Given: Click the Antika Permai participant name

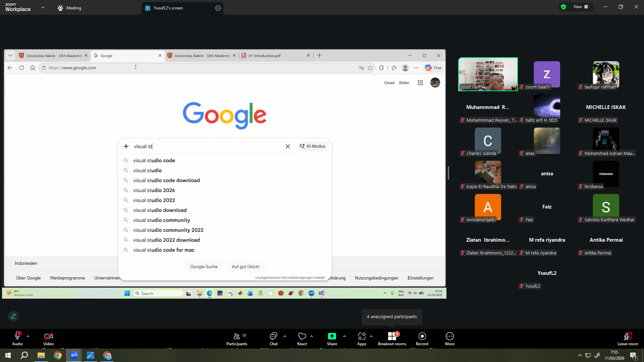Looking at the screenshot, I should click(x=606, y=240).
